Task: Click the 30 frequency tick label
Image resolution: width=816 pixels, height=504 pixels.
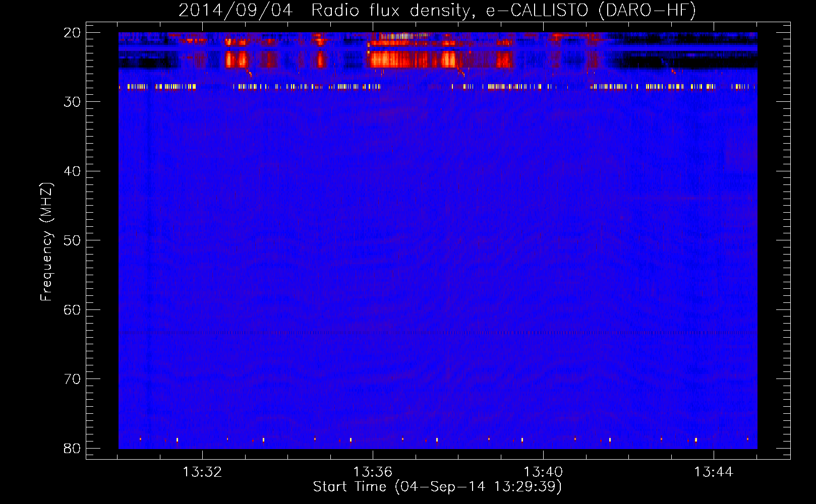Action: click(72, 102)
